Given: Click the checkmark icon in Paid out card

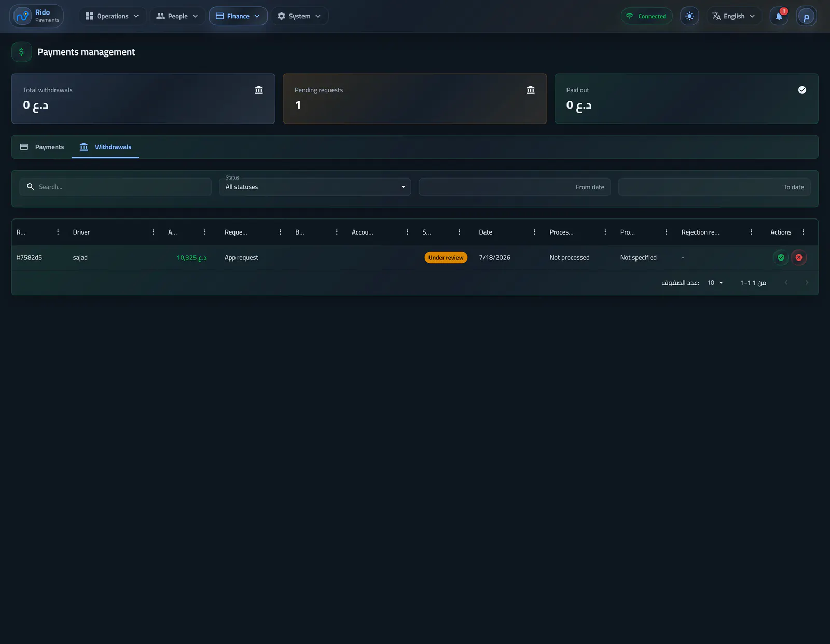Looking at the screenshot, I should click(x=802, y=90).
